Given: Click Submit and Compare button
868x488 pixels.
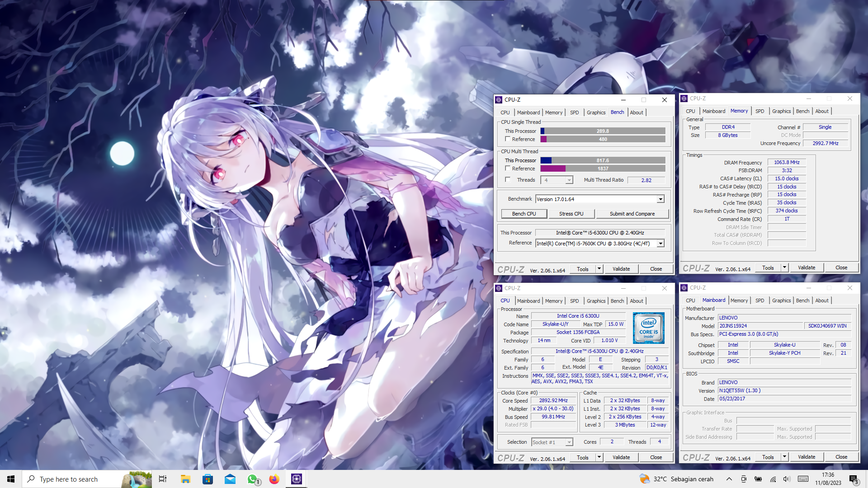Looking at the screenshot, I should coord(632,214).
